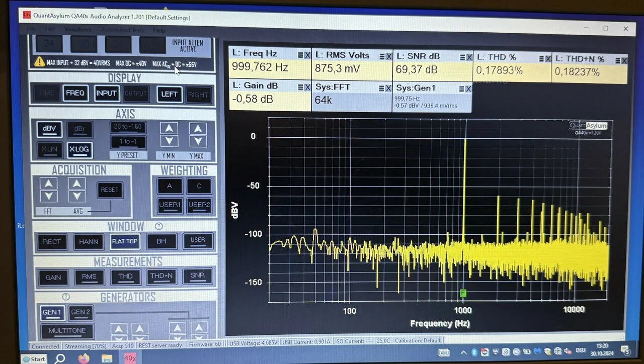Viewport: 644px width, 364px height.
Task: Enable A weighting filter
Action: (x=170, y=186)
